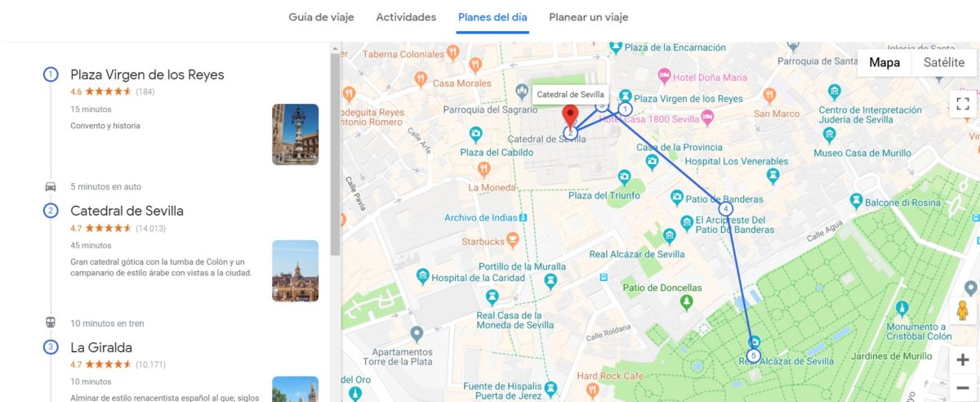Click the itinerary list scrollbar
The width and height of the screenshot is (980, 402).
tap(335, 155)
